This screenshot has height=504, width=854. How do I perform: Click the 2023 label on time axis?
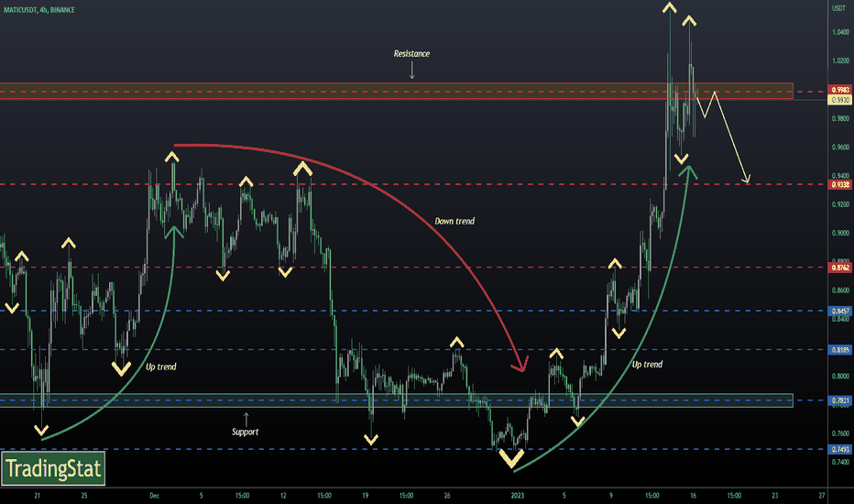coord(518,496)
